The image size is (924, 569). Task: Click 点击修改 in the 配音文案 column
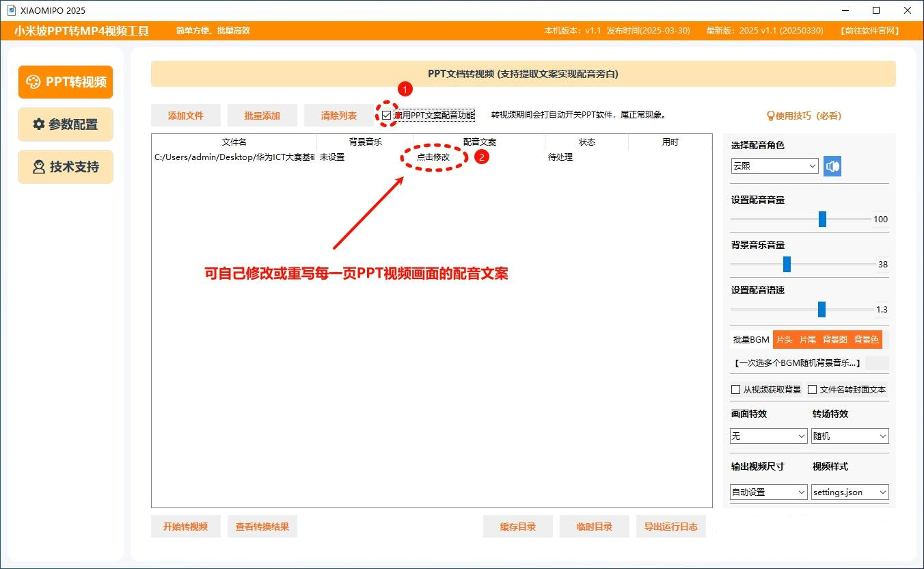tap(433, 157)
